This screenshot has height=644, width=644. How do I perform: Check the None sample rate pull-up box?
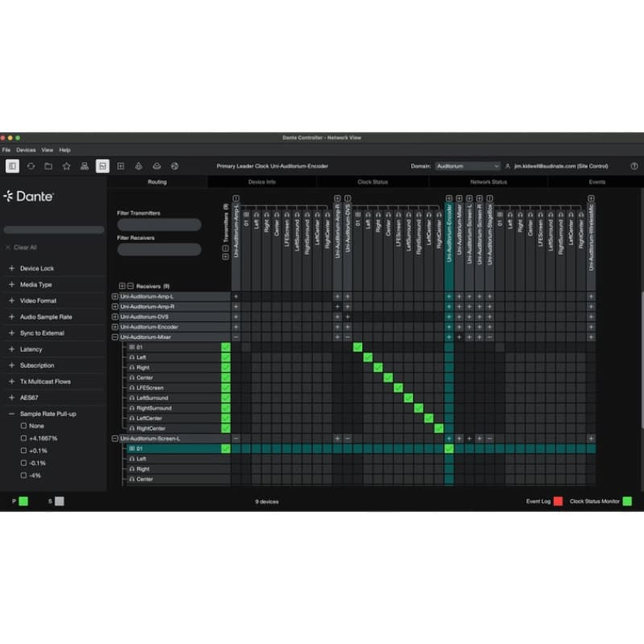[23, 426]
